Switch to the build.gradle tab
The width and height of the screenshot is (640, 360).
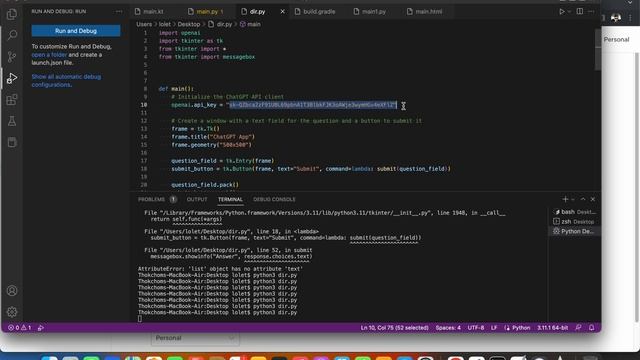(x=319, y=11)
